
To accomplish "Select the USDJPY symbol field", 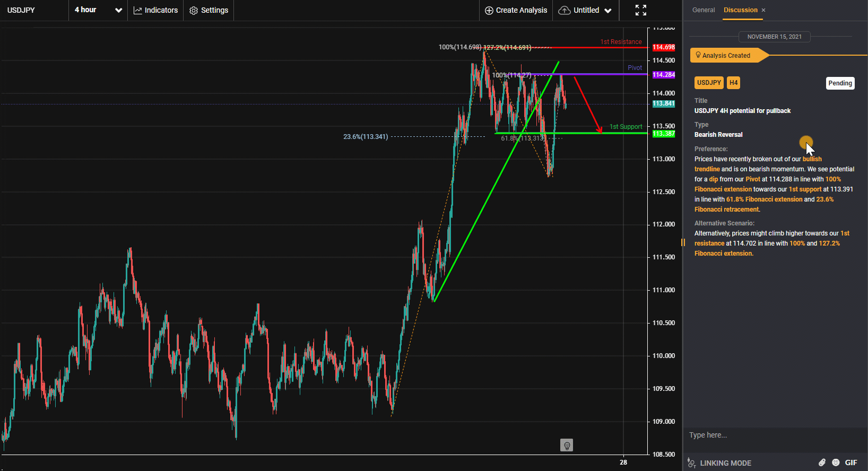I will [x=34, y=10].
